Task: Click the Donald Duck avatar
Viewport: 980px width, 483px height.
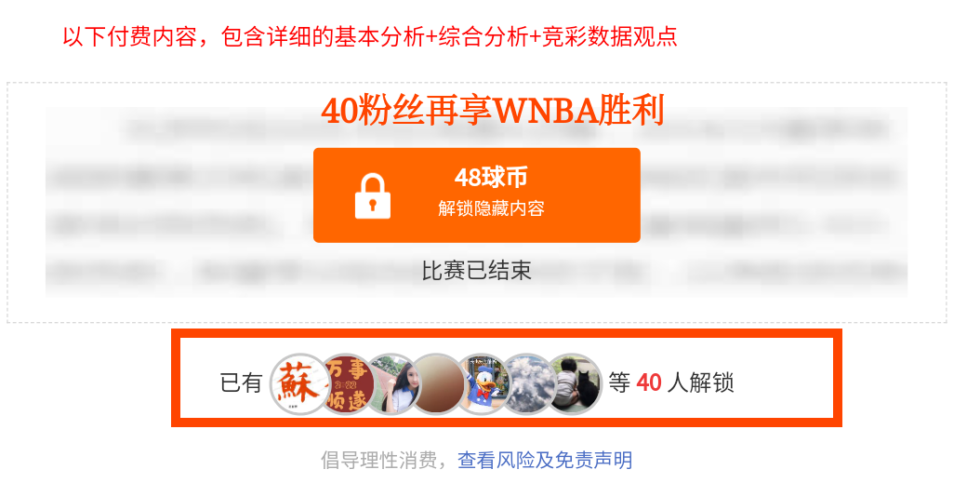Action: (x=482, y=383)
